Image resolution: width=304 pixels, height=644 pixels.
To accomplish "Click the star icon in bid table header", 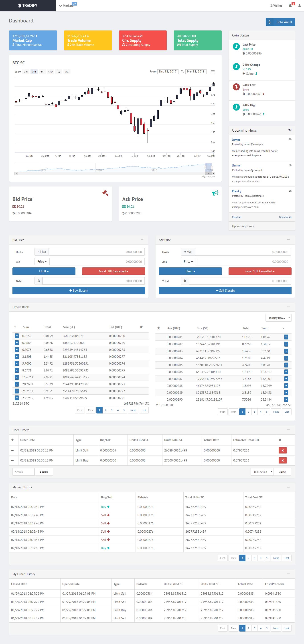I will [141, 327].
